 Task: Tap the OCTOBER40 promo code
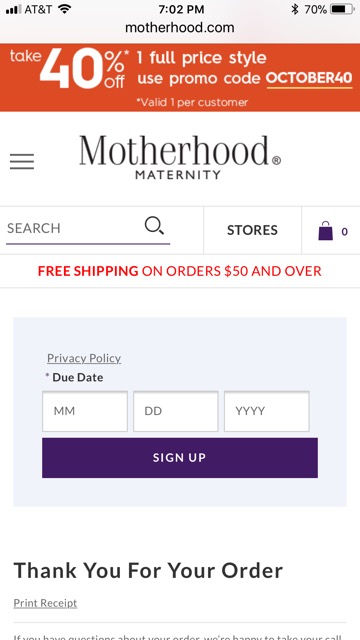tap(309, 78)
